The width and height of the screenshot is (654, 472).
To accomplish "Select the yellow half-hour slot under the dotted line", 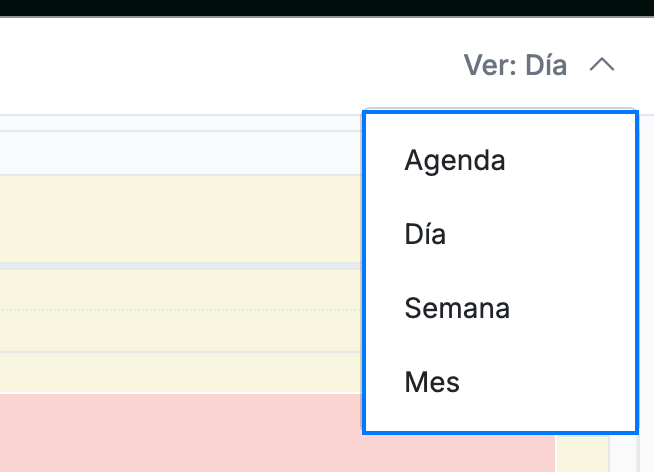I will (181, 331).
